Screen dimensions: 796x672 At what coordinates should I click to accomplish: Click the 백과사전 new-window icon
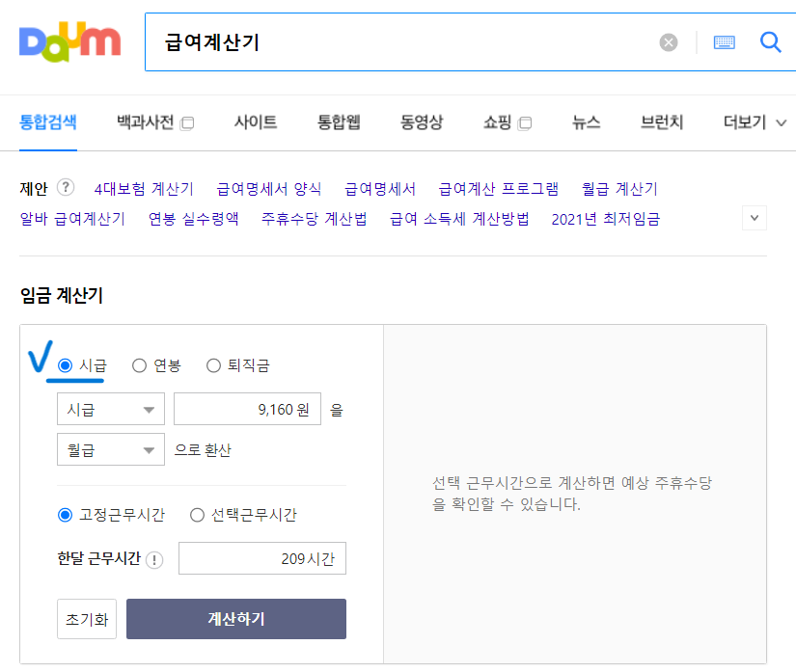pyautogui.click(x=187, y=123)
